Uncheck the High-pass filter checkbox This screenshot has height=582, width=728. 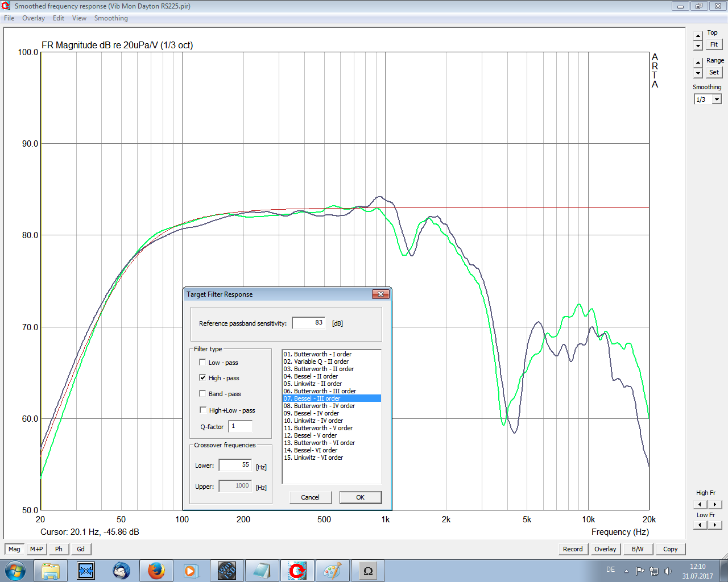[202, 378]
